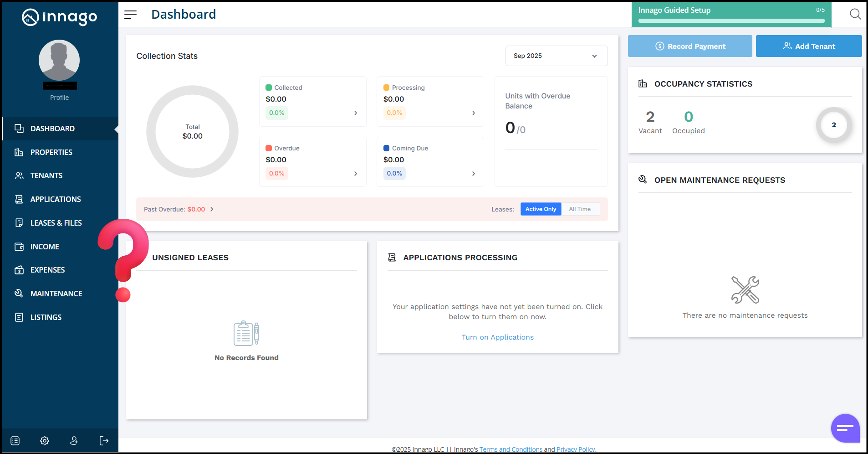Expand the Past Overdue details chevron

coord(212,209)
